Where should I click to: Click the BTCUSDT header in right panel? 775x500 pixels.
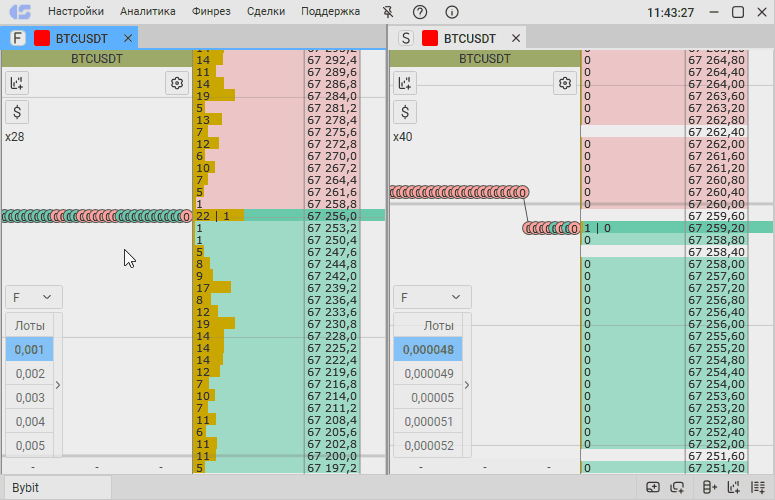click(x=485, y=59)
